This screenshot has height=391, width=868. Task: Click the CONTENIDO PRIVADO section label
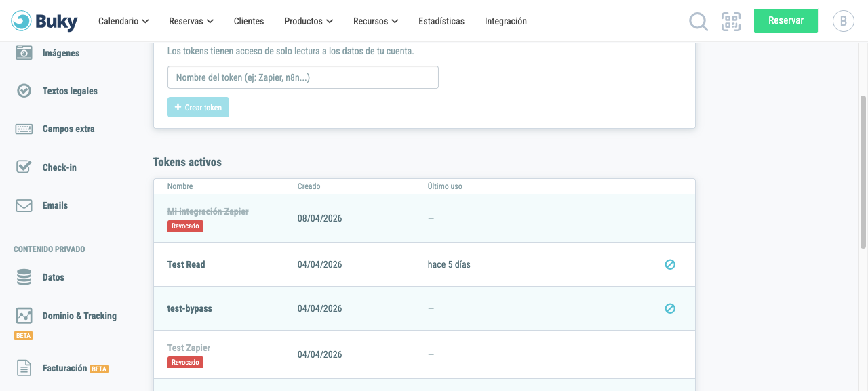click(50, 249)
